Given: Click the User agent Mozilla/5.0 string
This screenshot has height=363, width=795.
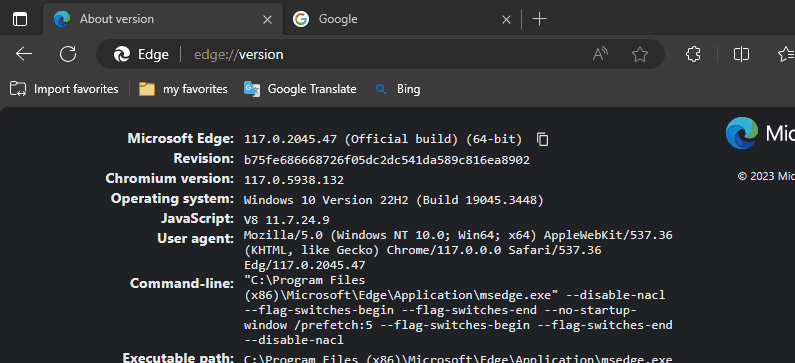Looking at the screenshot, I should pos(458,250).
